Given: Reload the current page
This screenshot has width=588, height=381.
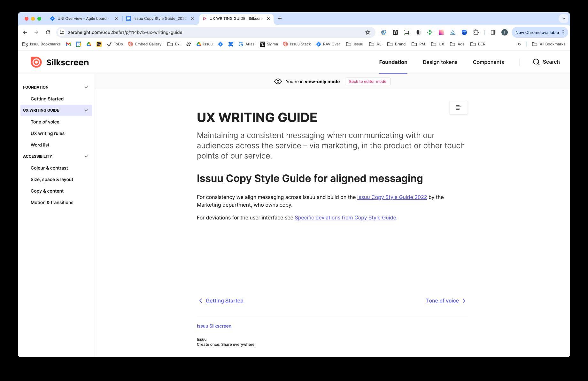Looking at the screenshot, I should [x=48, y=32].
